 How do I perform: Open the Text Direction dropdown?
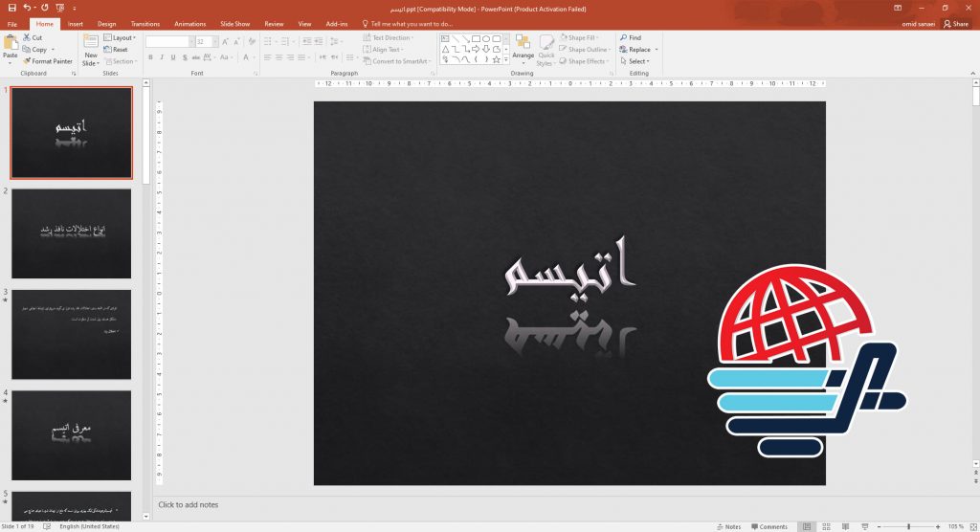389,37
